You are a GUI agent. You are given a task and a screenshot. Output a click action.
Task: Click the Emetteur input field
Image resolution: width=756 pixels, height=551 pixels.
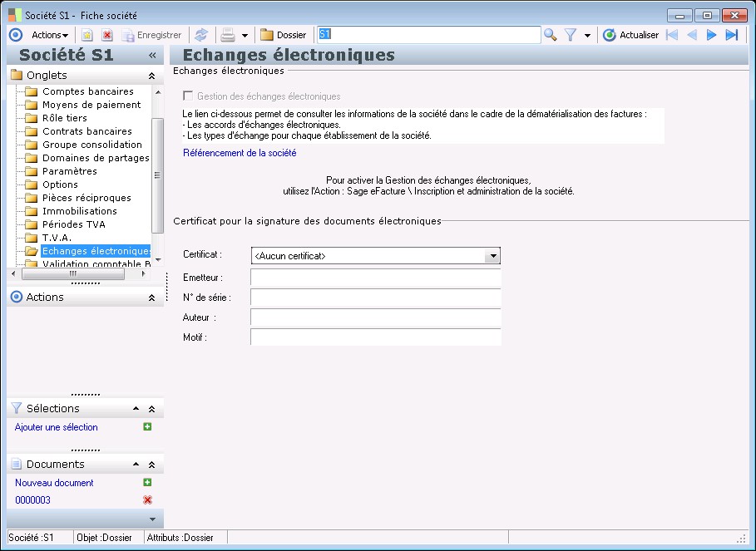[x=375, y=277]
